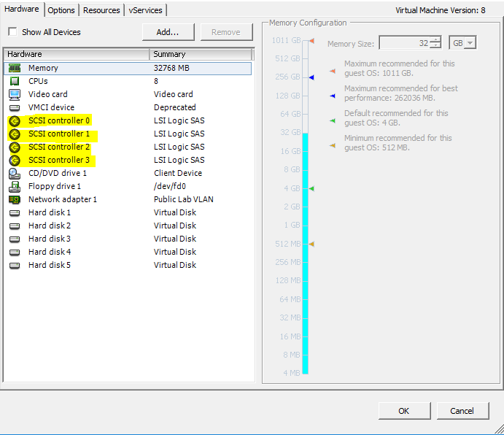Click the 'Virtual Machine Version: 8' text
Viewport: 504px width, 435px height.
point(441,10)
